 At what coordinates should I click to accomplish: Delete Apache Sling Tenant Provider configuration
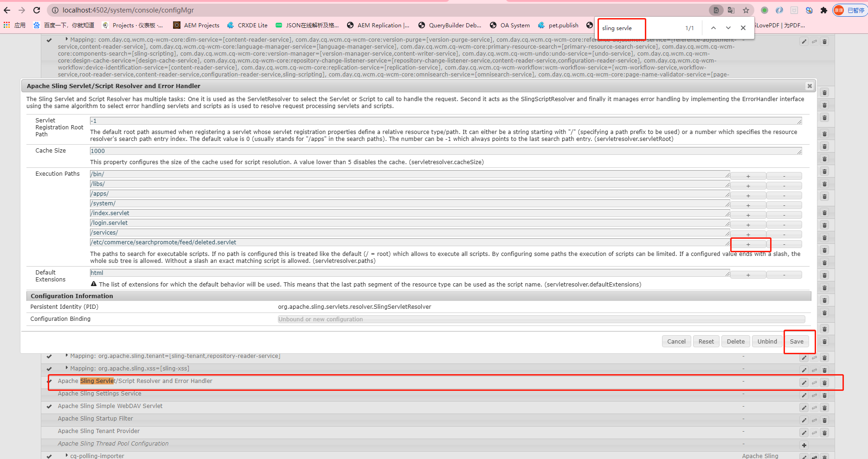click(x=824, y=433)
